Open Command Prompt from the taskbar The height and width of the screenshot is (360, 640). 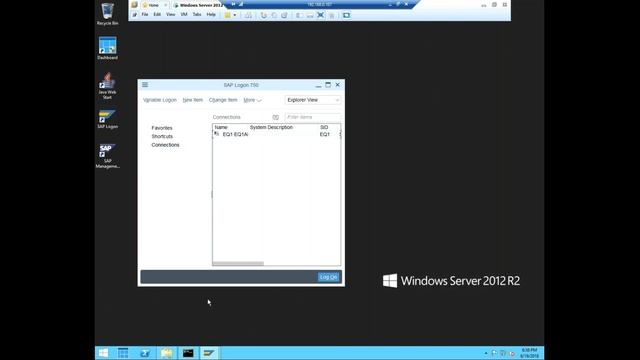[x=188, y=353]
